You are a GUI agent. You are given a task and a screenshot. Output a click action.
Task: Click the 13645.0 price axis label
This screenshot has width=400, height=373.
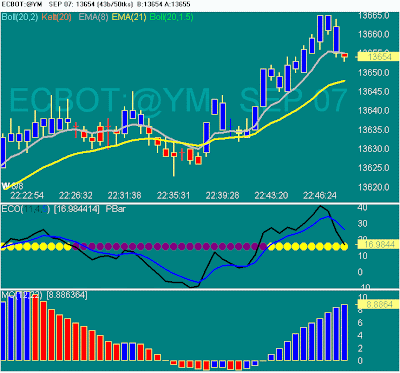click(x=374, y=91)
